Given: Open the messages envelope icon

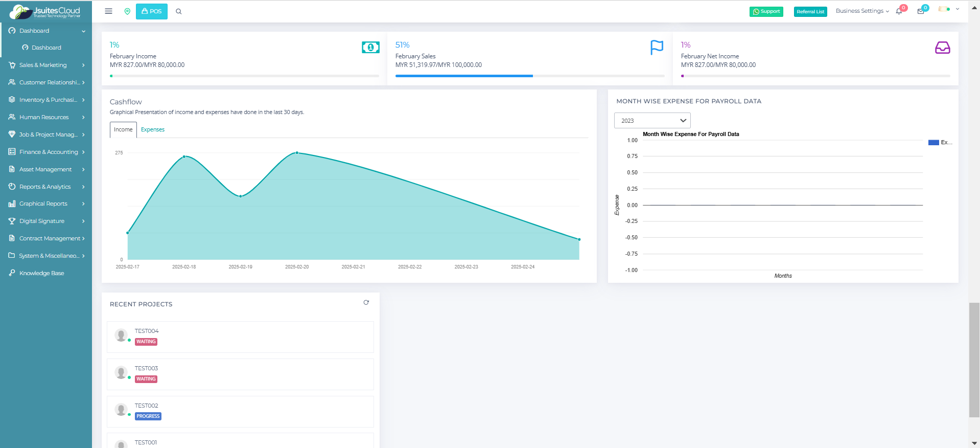Looking at the screenshot, I should 921,11.
